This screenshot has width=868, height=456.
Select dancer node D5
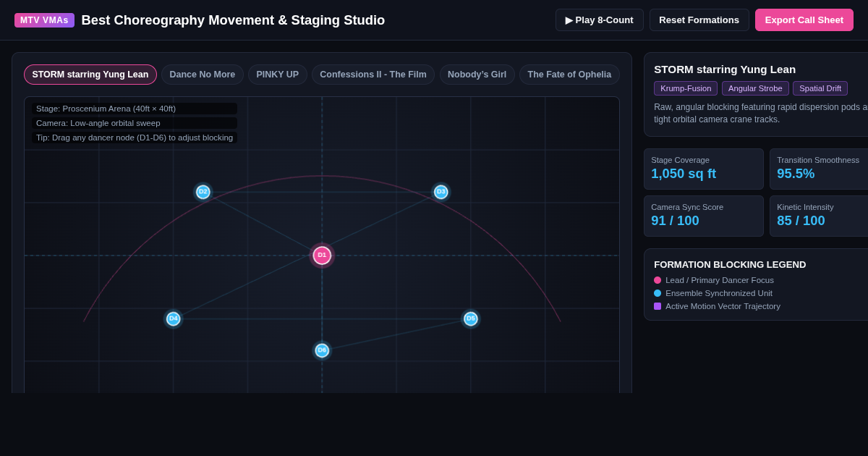pyautogui.click(x=471, y=318)
